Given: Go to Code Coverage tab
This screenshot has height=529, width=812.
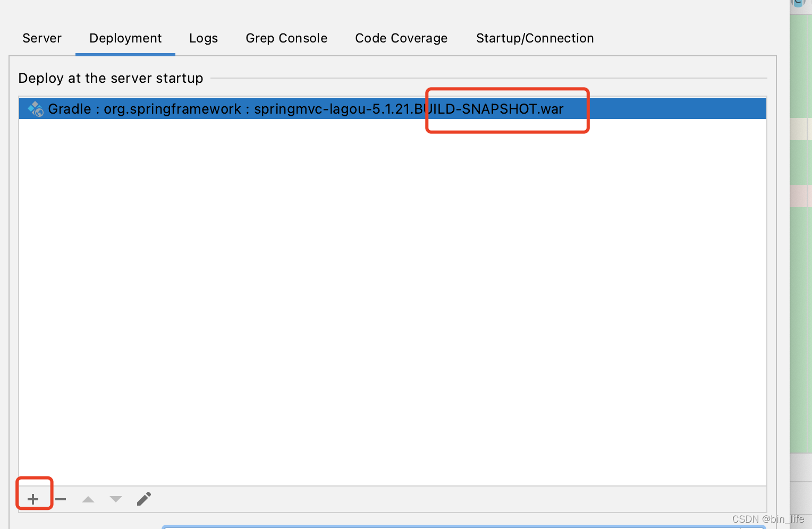Looking at the screenshot, I should pos(401,38).
